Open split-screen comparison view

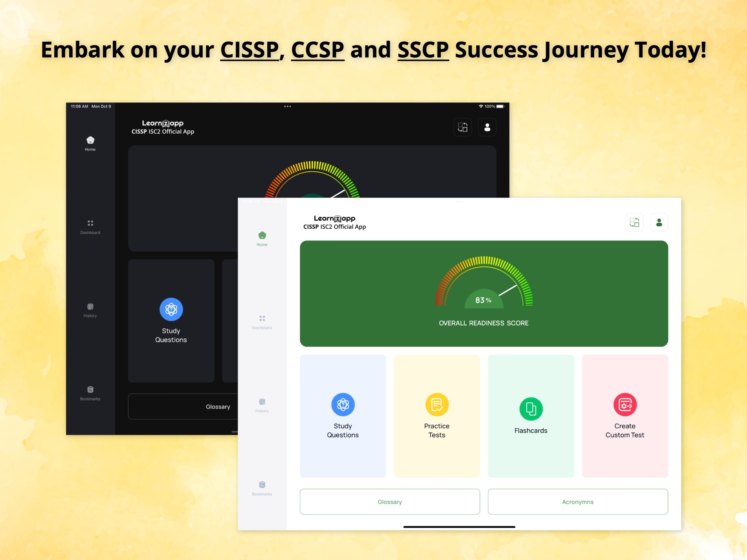tap(634, 223)
